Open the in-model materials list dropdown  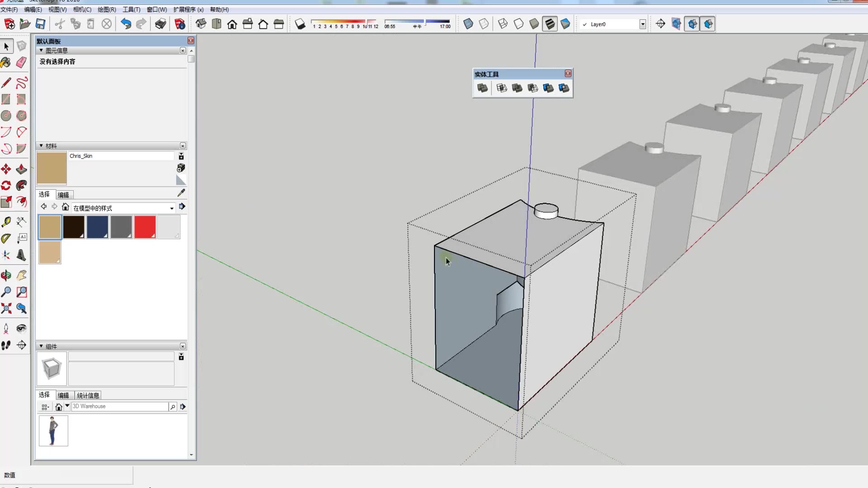[172, 208]
